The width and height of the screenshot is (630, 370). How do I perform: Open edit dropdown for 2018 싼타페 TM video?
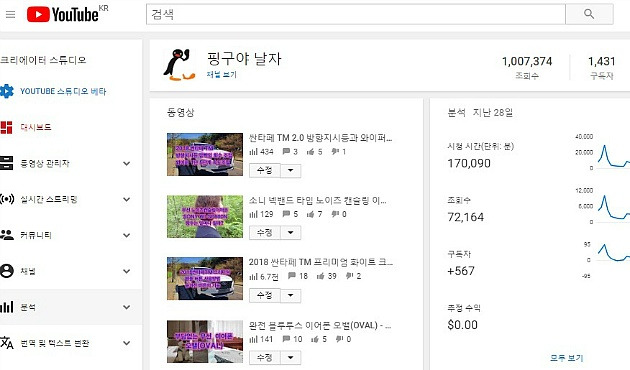[x=290, y=296]
